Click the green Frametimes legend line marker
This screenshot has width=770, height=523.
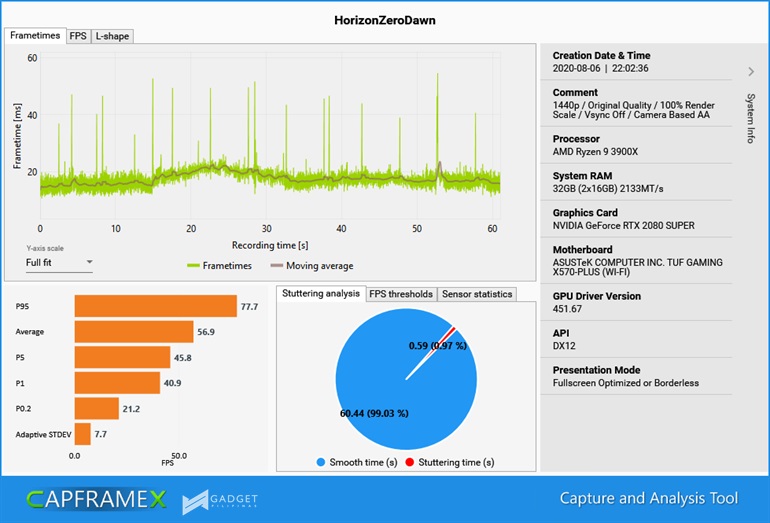coord(192,266)
